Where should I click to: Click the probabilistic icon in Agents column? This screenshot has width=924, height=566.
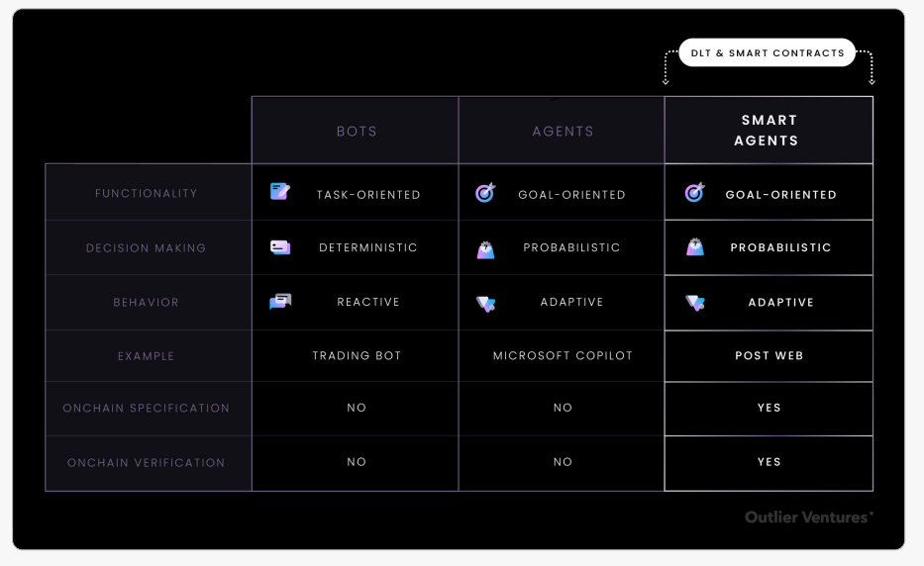485,248
